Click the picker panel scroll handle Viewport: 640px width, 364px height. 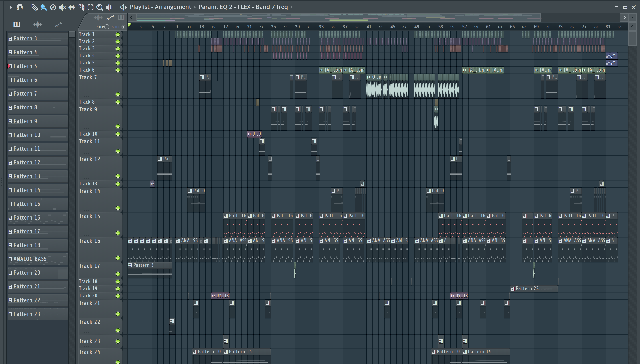72,34
